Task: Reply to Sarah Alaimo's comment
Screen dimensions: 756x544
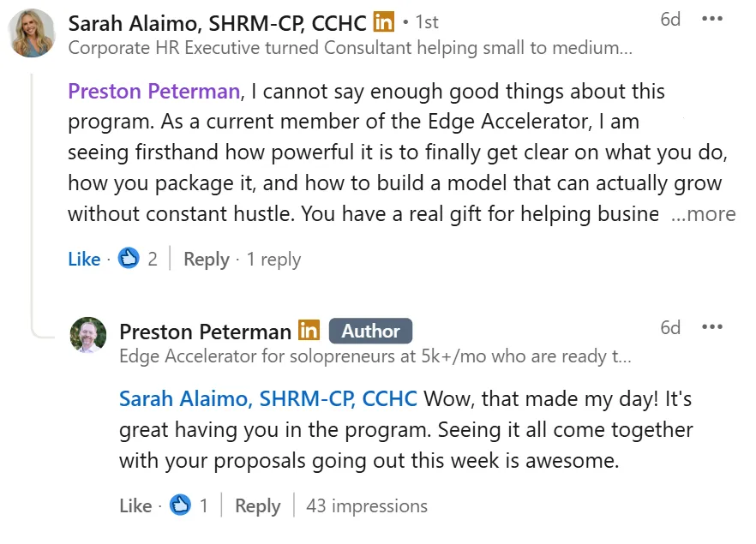Action: tap(206, 259)
